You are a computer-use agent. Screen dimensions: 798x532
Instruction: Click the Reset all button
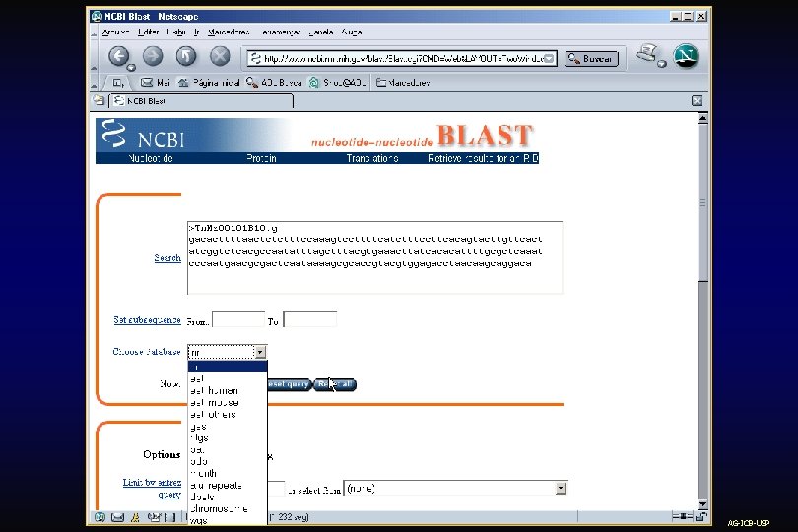tap(335, 384)
